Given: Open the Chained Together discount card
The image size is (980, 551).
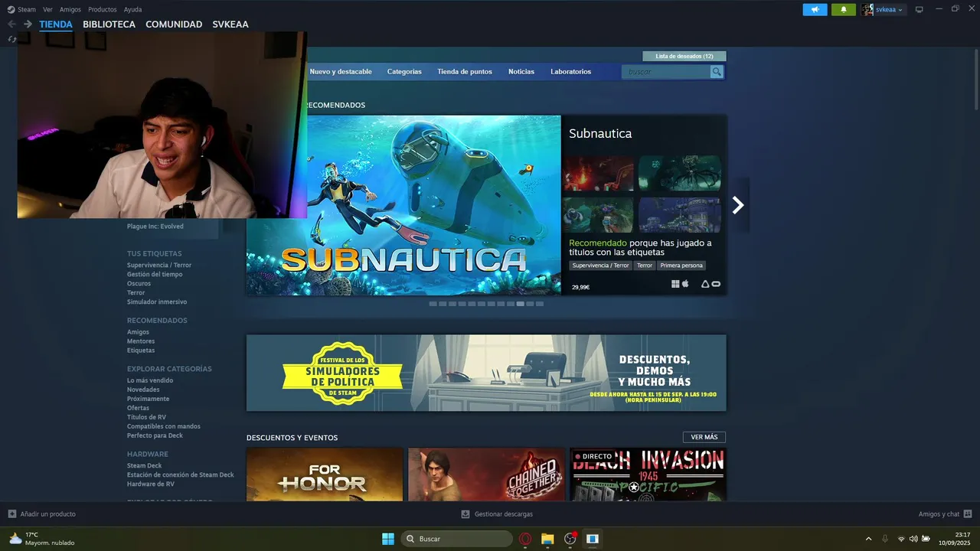Looking at the screenshot, I should [486, 474].
